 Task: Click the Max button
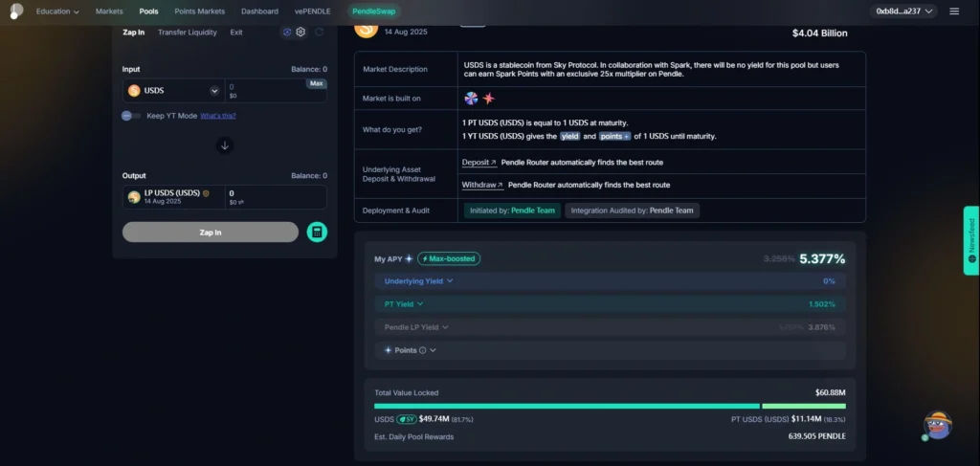click(316, 83)
